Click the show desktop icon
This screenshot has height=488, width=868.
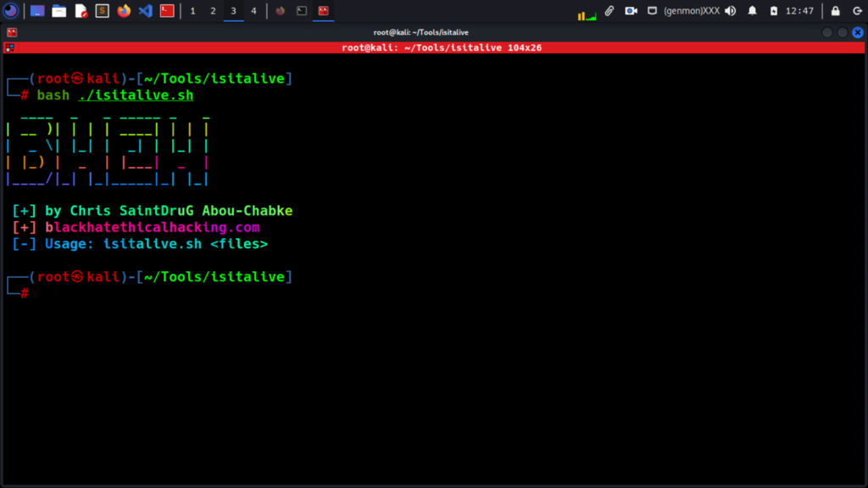(x=37, y=11)
